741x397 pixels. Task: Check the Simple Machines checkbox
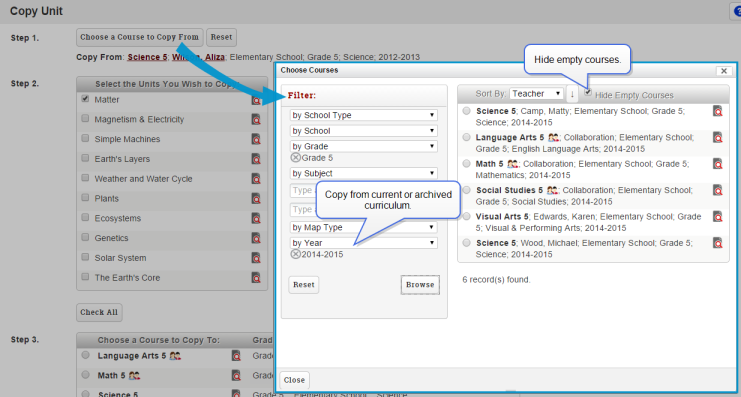(85, 138)
